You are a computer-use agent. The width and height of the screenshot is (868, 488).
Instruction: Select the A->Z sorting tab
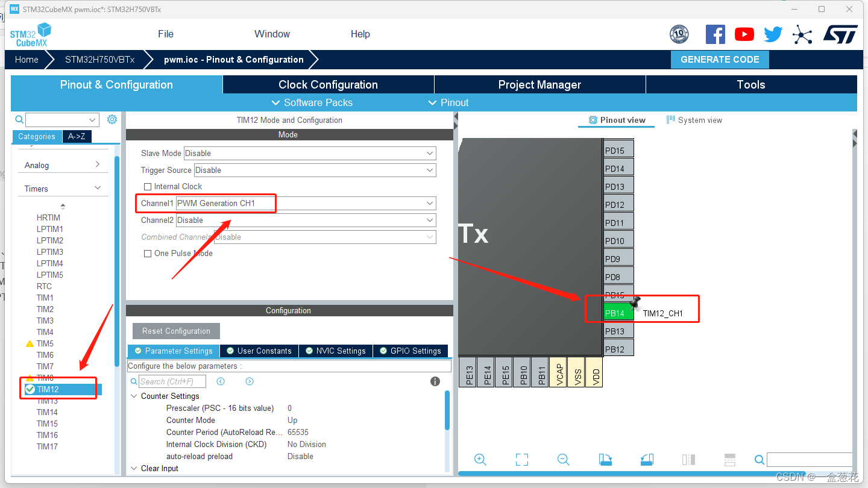point(77,136)
